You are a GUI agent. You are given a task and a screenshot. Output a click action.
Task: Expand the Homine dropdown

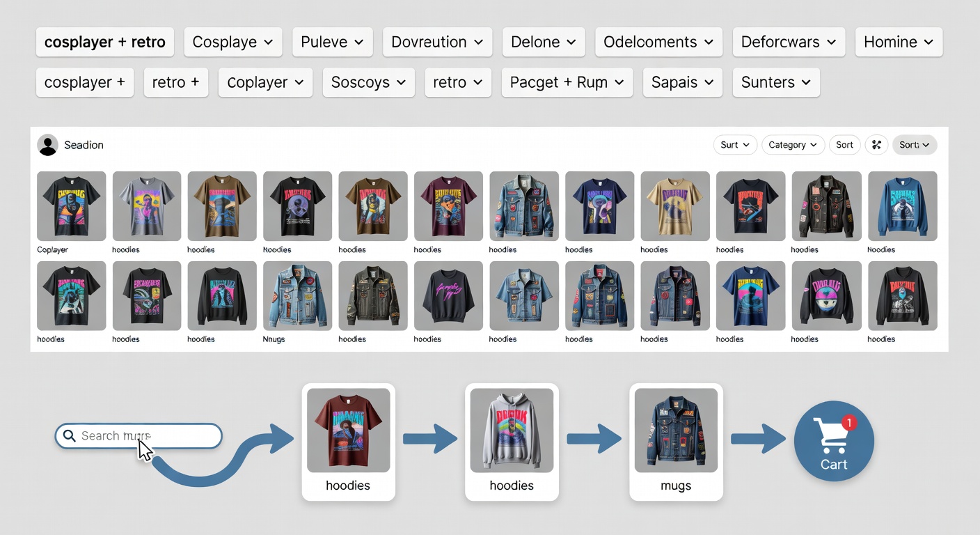(x=899, y=42)
